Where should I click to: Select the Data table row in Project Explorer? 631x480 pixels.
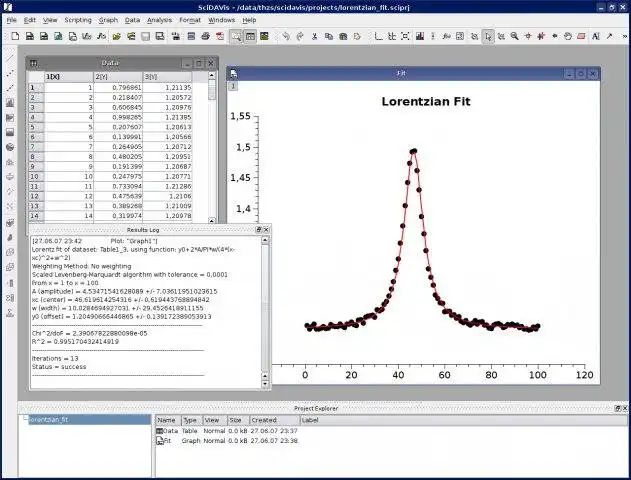pos(227,431)
